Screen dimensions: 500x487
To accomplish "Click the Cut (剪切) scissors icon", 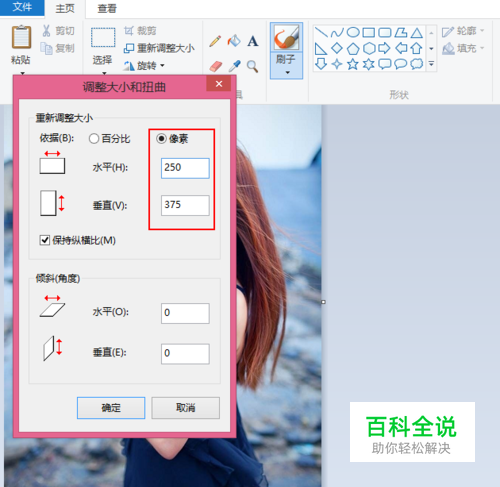I will coord(46,31).
